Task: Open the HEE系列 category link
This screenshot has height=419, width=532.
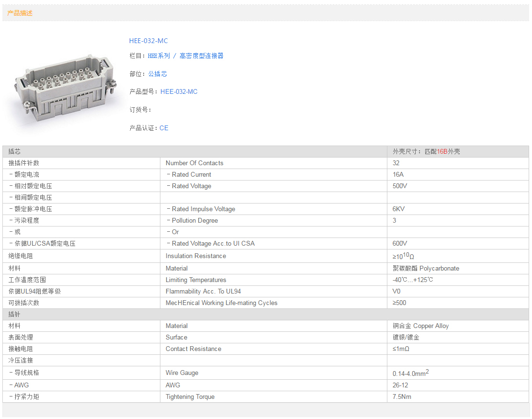Action: [x=158, y=56]
